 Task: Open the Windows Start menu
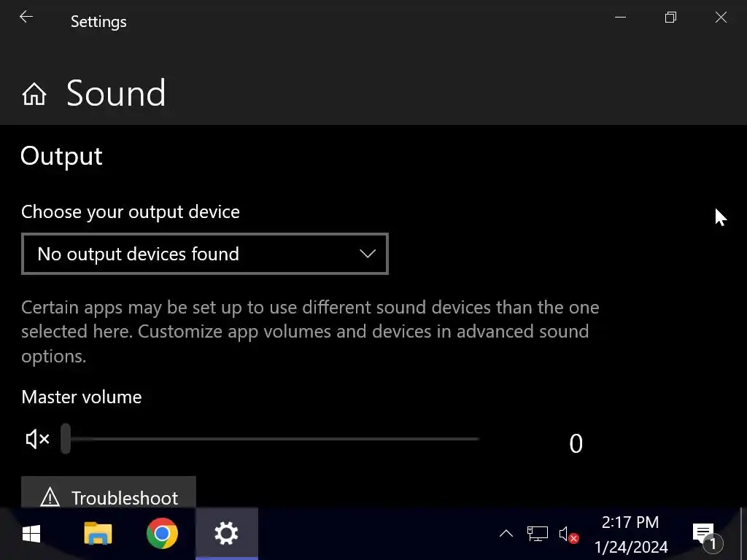(x=31, y=534)
